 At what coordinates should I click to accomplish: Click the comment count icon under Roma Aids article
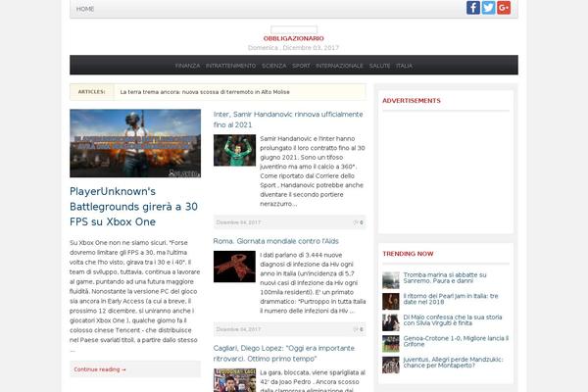[356, 329]
